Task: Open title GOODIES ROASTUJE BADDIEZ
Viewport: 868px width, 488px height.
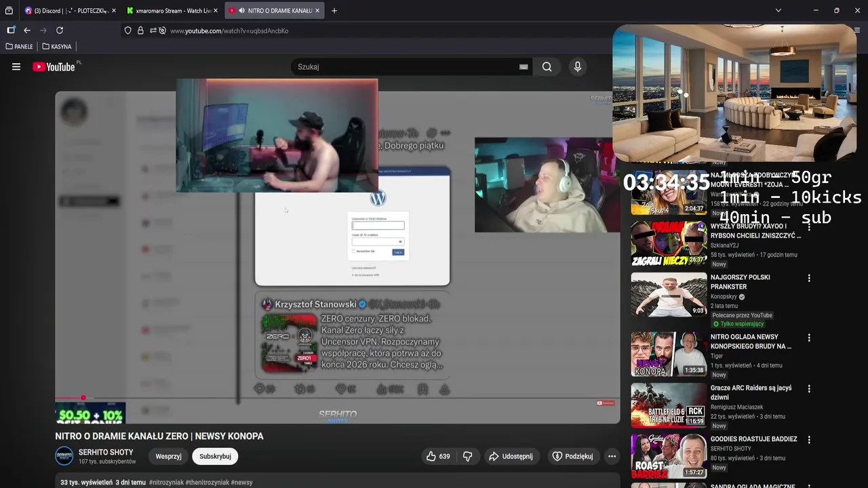Action: [754, 439]
